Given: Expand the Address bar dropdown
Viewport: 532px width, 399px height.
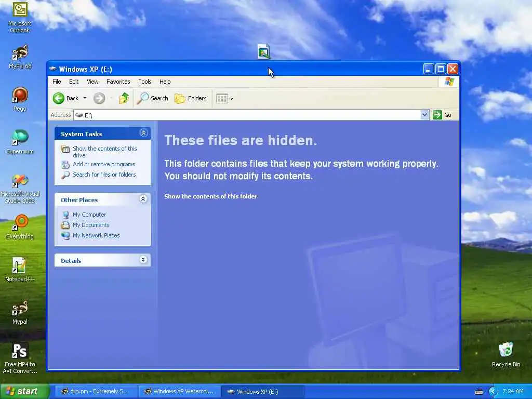Looking at the screenshot, I should click(x=424, y=115).
